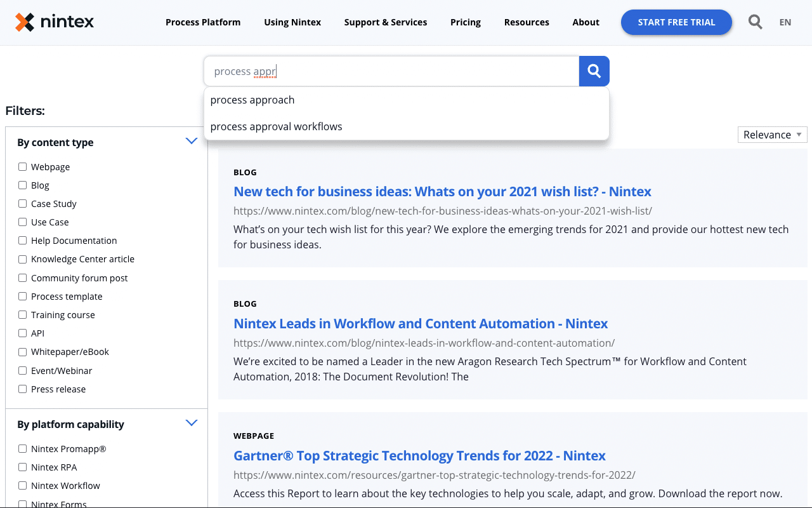Check the Case Study filter

pyautogui.click(x=22, y=204)
